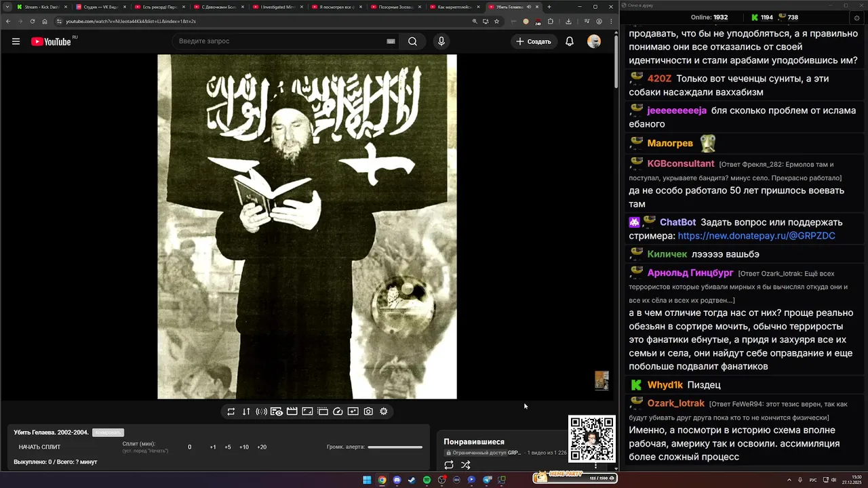
Task: Bookmark this page with the star icon
Action: coord(496,21)
